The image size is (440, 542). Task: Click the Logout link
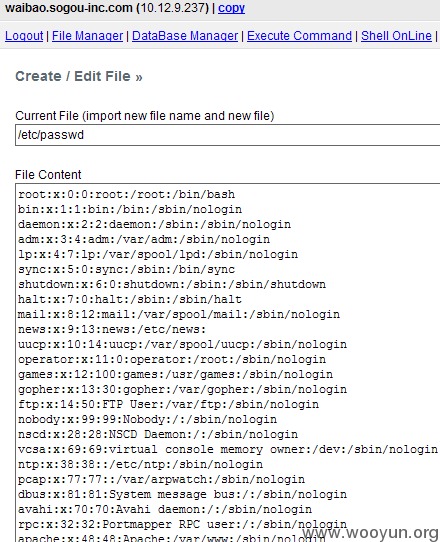pyautogui.click(x=24, y=36)
